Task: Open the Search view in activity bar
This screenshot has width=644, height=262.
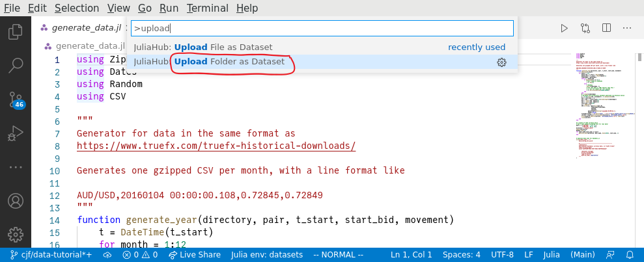Action: [15, 66]
